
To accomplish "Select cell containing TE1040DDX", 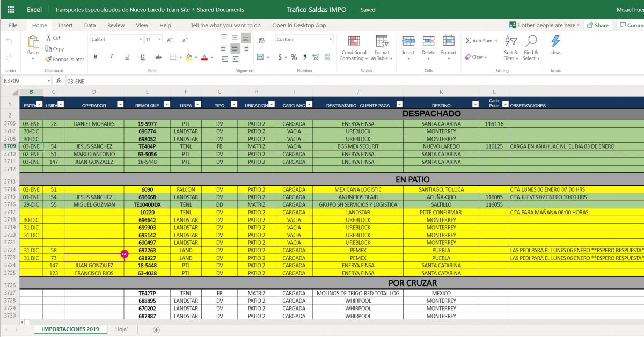I will [x=147, y=204].
